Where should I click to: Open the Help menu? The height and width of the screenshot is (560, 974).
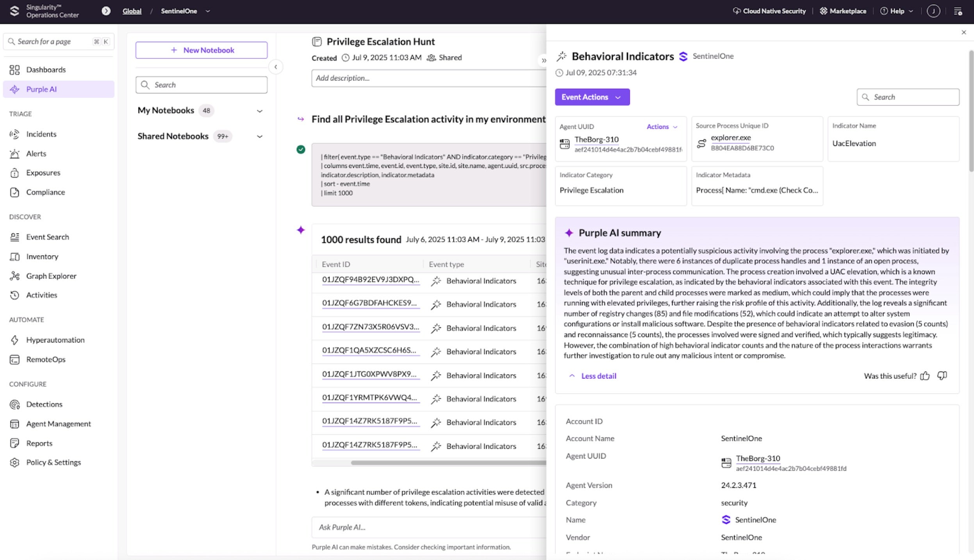tap(897, 11)
